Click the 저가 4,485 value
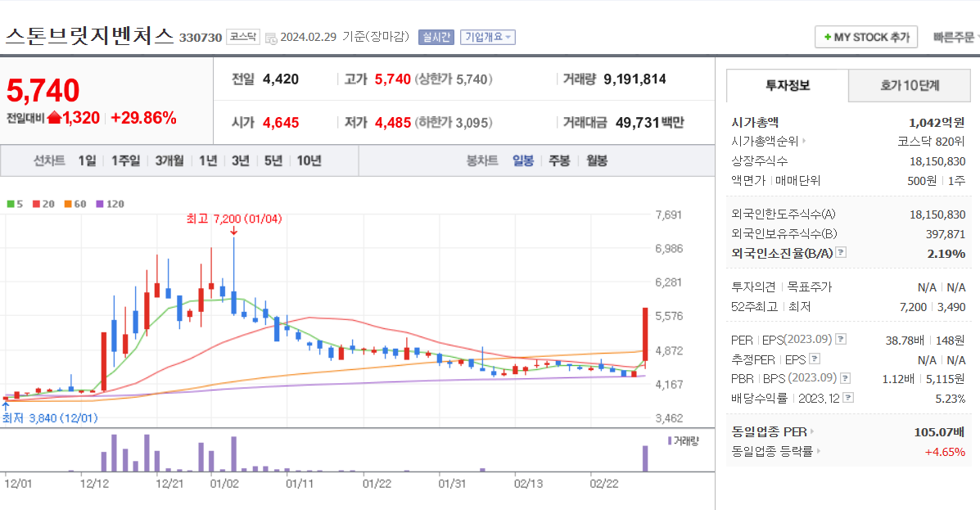Viewport: 980px width, 510px height. coord(392,123)
